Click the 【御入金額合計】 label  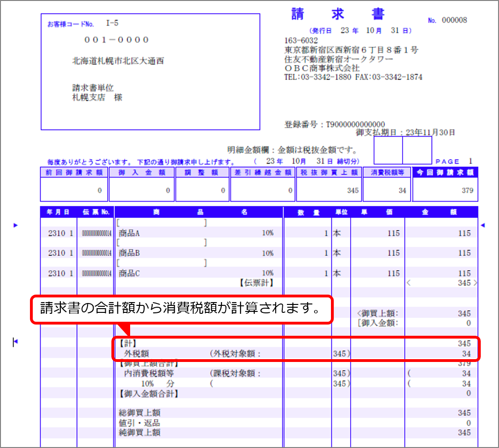[148, 394]
